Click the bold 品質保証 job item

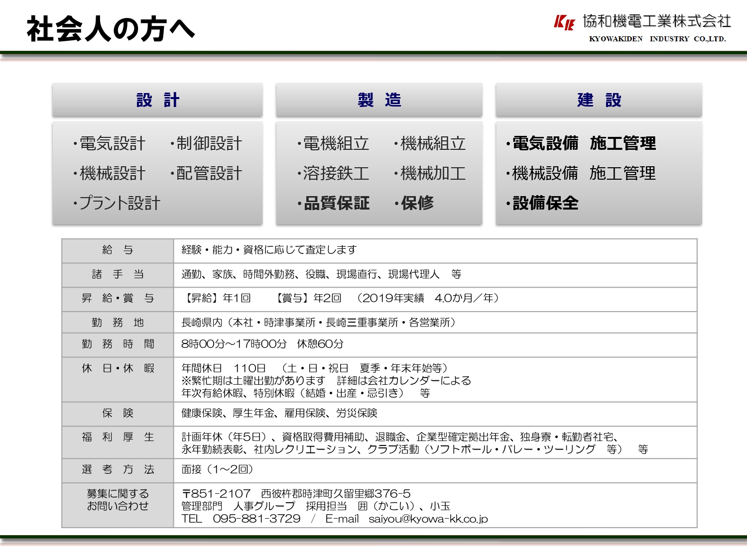[335, 203]
